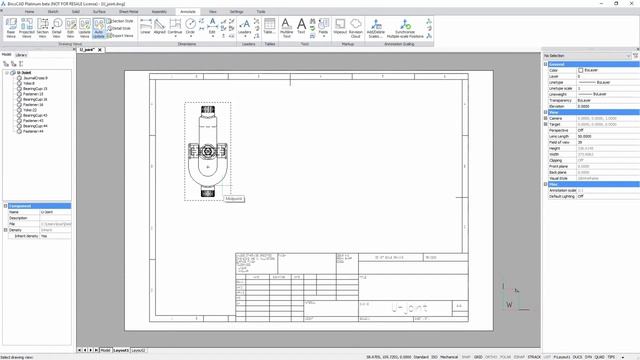640x360 pixels.
Task: Pick the Circle dimension tool
Action: (x=190, y=26)
